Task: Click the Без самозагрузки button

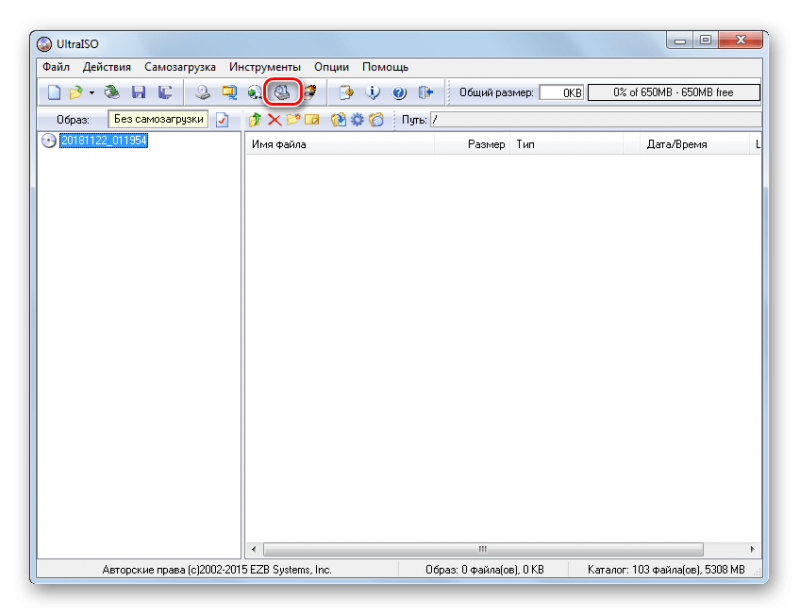Action: pyautogui.click(x=158, y=119)
